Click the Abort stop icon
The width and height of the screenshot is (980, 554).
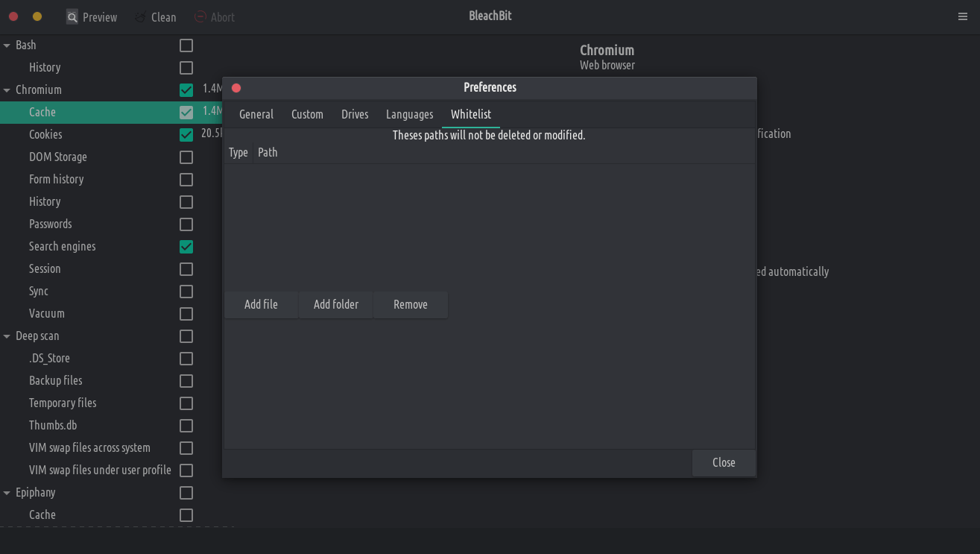(x=200, y=16)
